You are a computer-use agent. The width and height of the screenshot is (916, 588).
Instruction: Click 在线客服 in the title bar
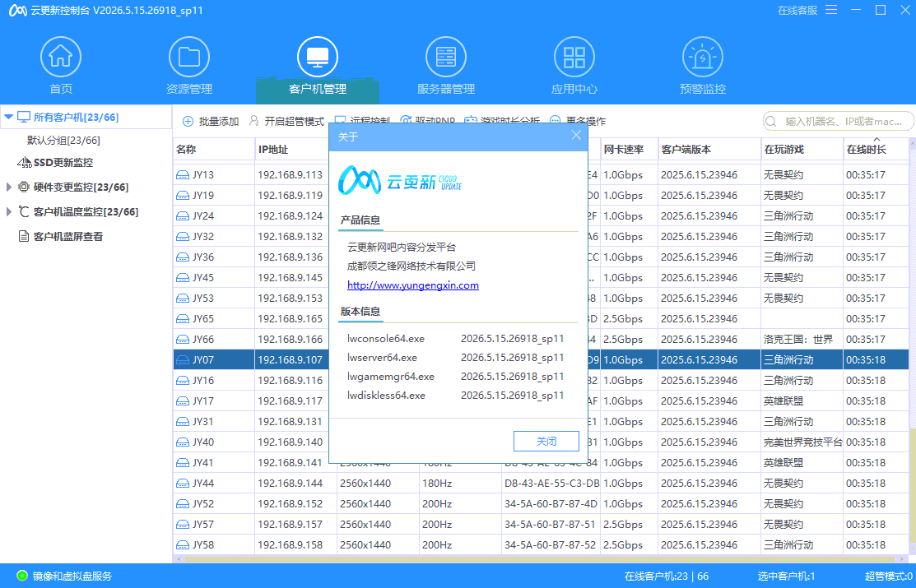797,11
